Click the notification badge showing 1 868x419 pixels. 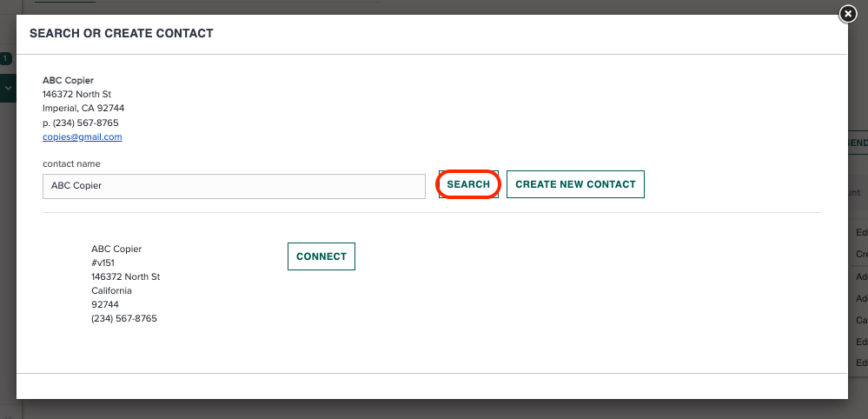(x=5, y=58)
